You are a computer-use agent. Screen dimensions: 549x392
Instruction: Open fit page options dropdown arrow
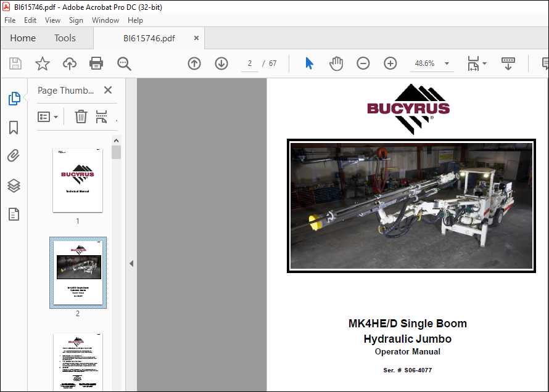[485, 63]
